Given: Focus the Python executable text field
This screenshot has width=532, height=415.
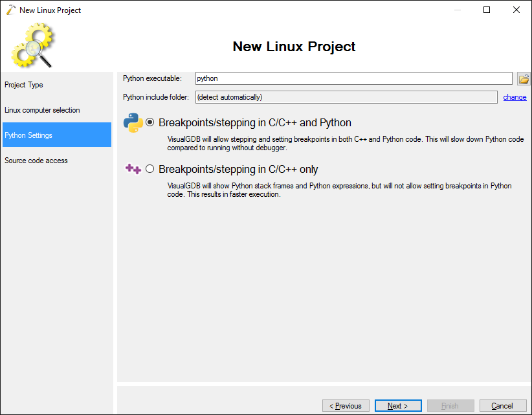Looking at the screenshot, I should (x=354, y=78).
